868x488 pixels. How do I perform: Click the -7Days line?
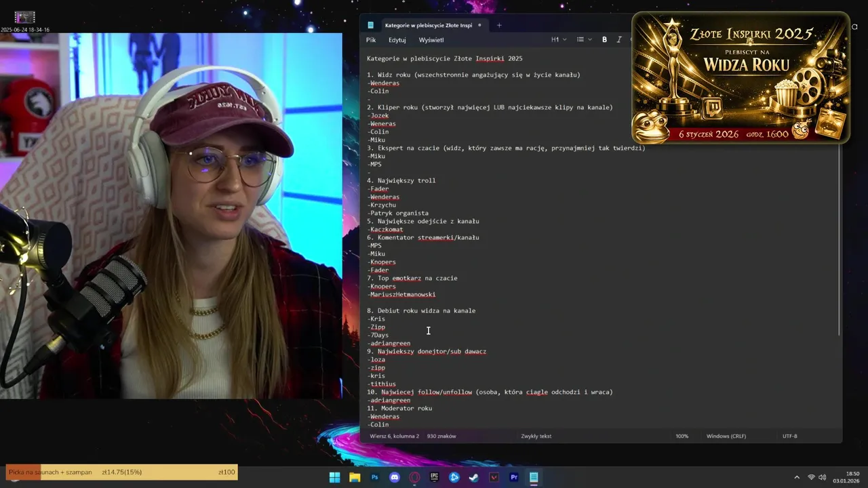tap(378, 335)
